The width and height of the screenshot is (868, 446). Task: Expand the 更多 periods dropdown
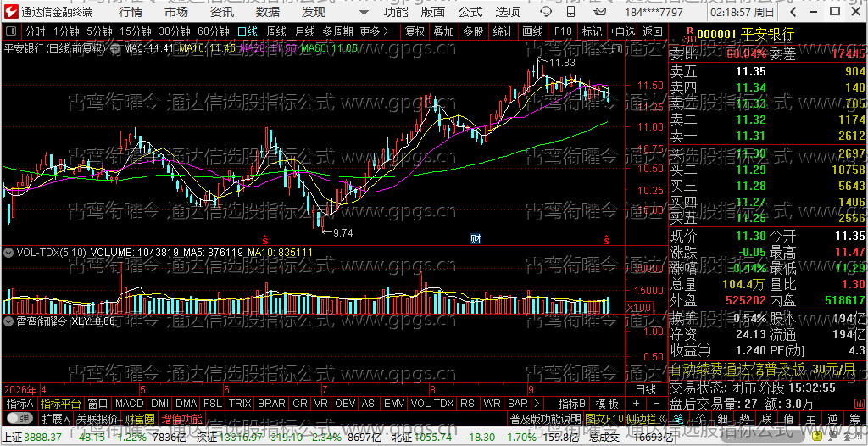click(x=374, y=31)
